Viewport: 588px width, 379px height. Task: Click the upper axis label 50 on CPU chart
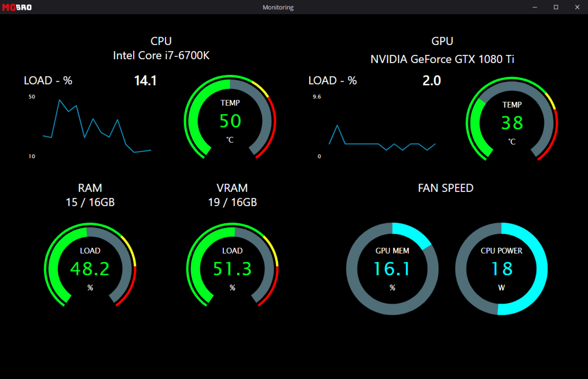point(32,97)
